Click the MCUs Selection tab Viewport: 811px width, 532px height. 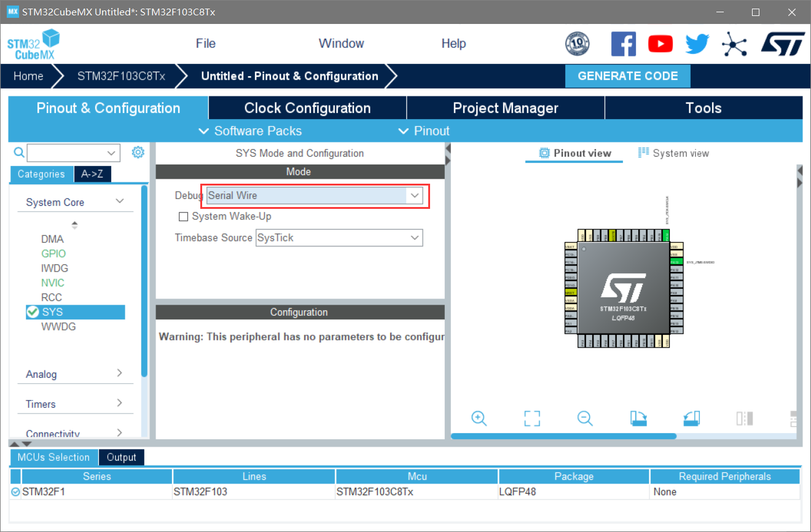pos(53,457)
